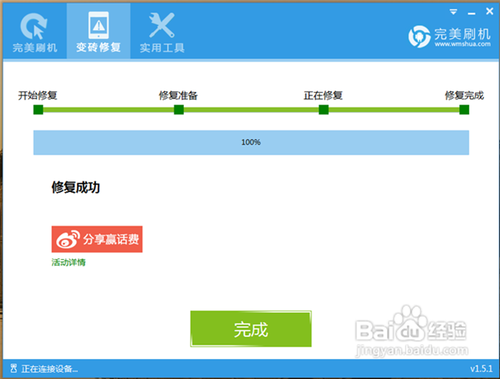
Task: Click the 开始修复 label
Action: click(x=38, y=96)
